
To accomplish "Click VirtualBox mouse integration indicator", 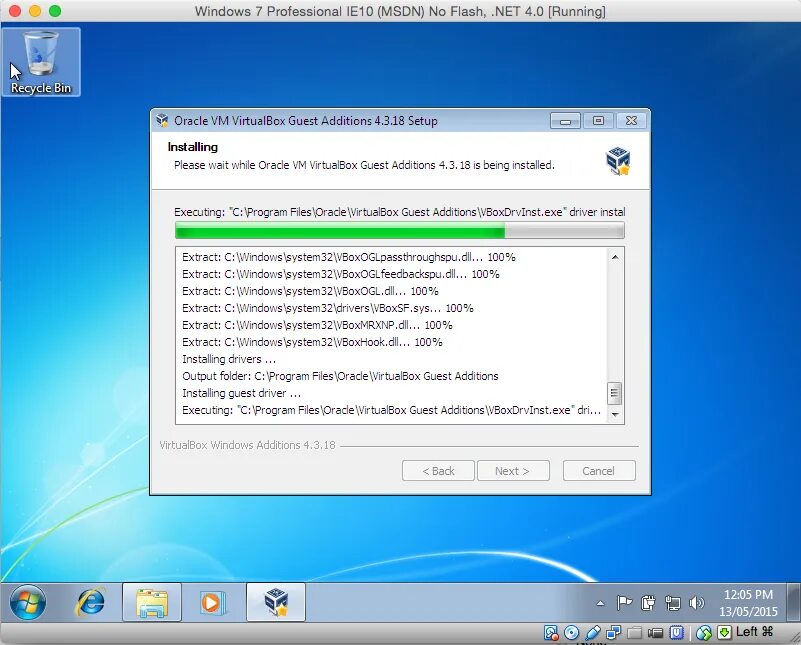I will tap(704, 633).
